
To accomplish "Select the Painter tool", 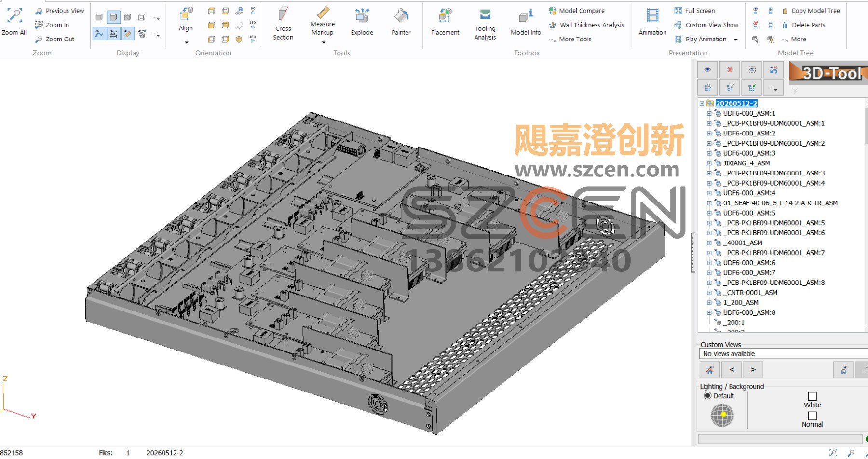I will [x=401, y=22].
